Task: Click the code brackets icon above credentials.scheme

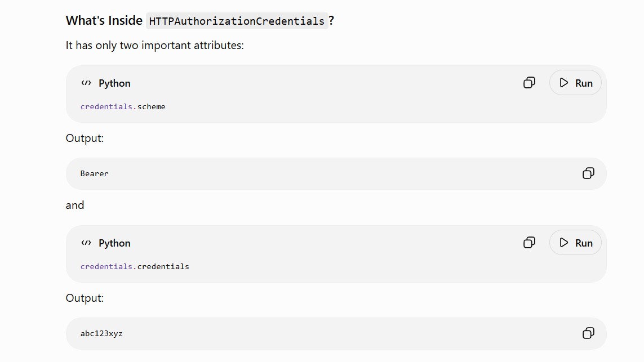Action: [86, 83]
